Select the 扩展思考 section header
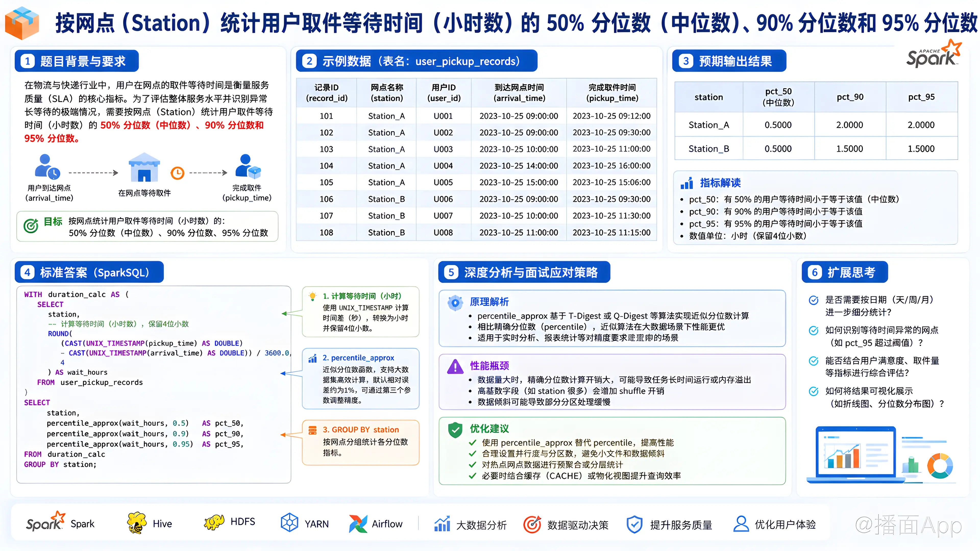Viewport: 980px width, 551px height. click(x=844, y=272)
